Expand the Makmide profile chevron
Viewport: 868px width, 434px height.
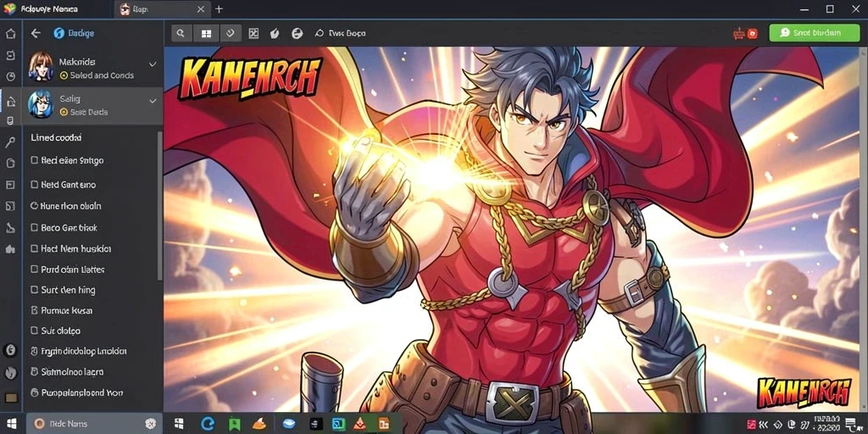pyautogui.click(x=153, y=64)
